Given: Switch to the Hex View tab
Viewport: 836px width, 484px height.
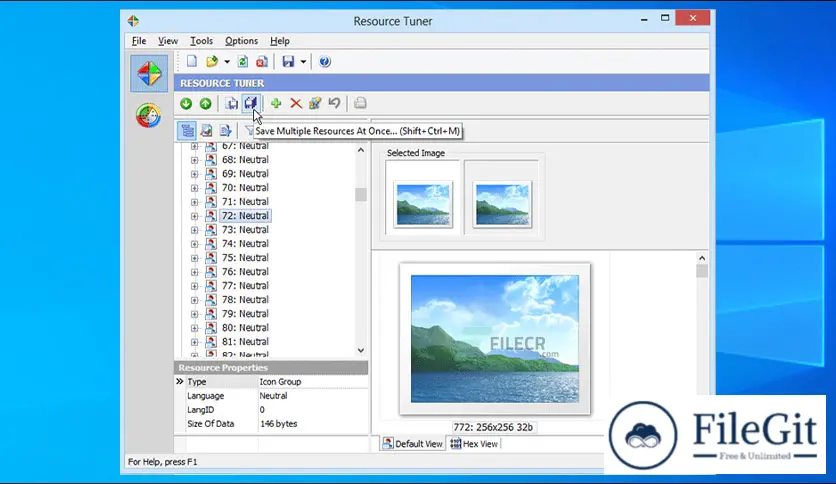Looking at the screenshot, I should tap(474, 443).
